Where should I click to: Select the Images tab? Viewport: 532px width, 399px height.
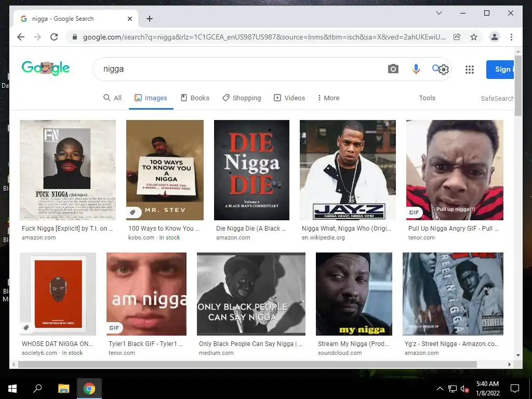pyautogui.click(x=151, y=98)
